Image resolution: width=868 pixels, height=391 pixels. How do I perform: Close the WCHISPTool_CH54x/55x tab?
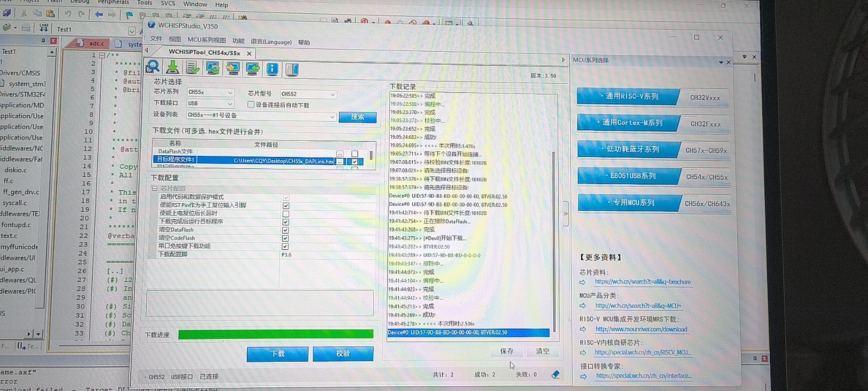point(249,54)
